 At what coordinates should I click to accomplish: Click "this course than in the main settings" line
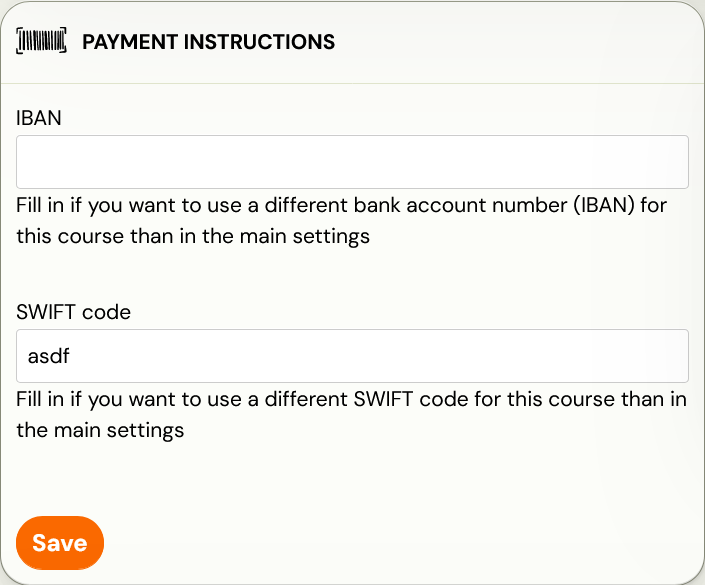(x=193, y=236)
